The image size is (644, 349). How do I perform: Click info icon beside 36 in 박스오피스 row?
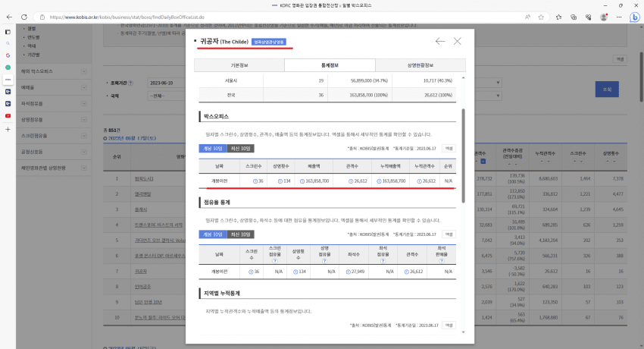point(255,181)
